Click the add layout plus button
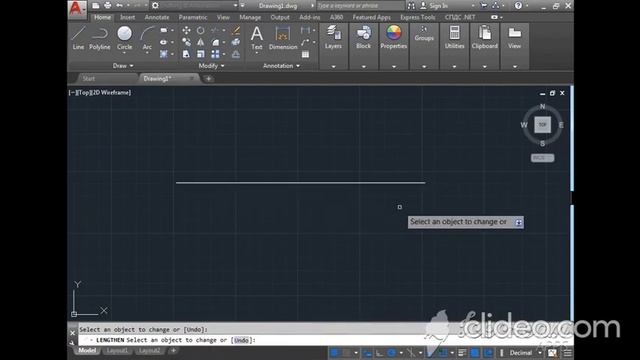The image size is (640, 360). pos(173,351)
